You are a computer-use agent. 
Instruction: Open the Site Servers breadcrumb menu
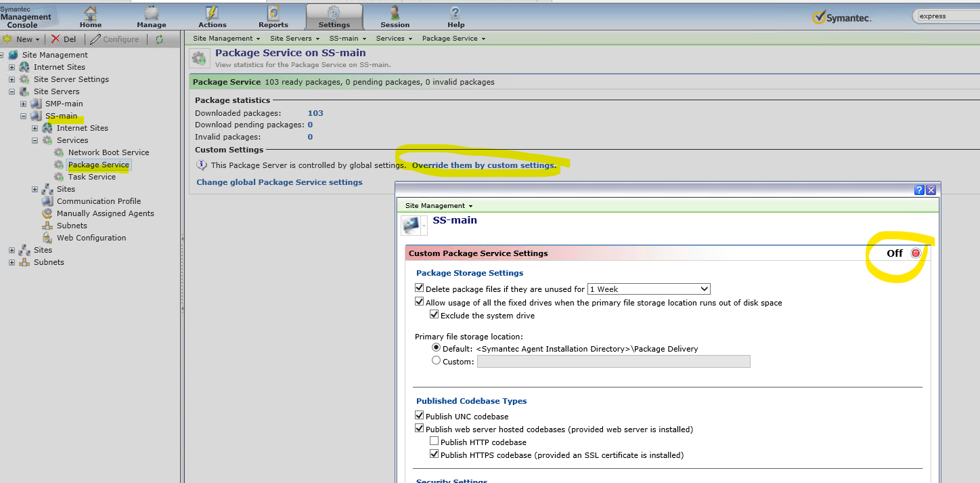pos(295,39)
